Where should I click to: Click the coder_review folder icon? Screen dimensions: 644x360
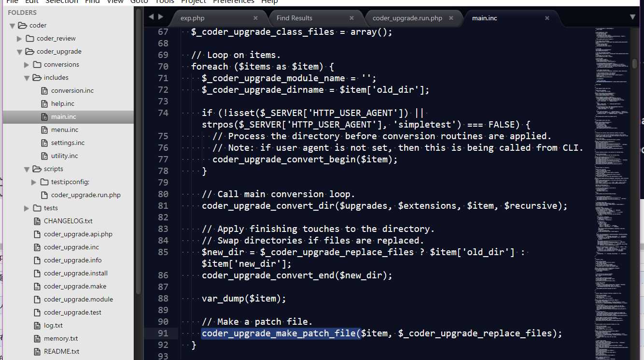29,38
